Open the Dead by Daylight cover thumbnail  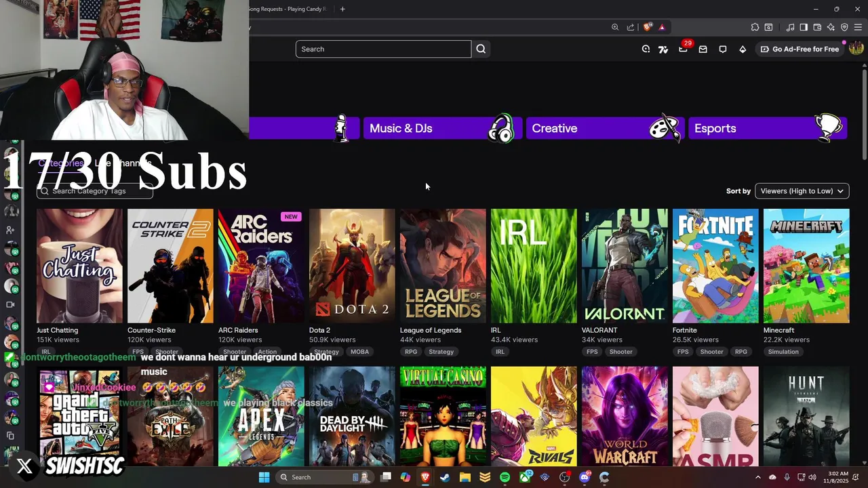(x=352, y=416)
